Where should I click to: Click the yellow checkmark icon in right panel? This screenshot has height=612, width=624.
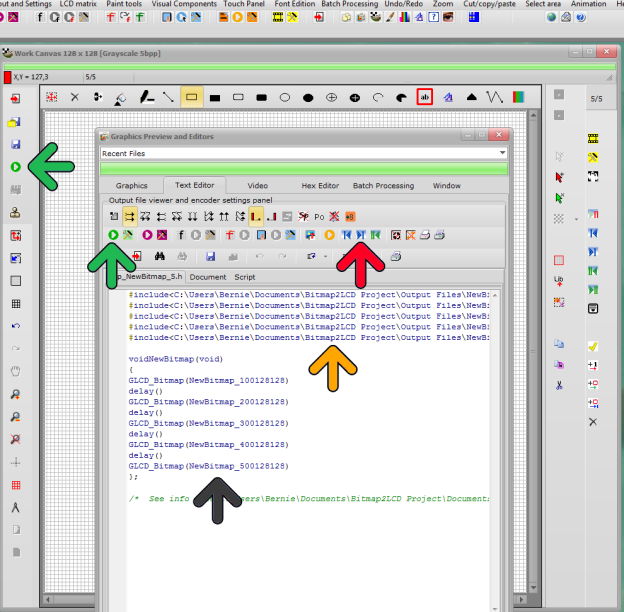pyautogui.click(x=593, y=346)
